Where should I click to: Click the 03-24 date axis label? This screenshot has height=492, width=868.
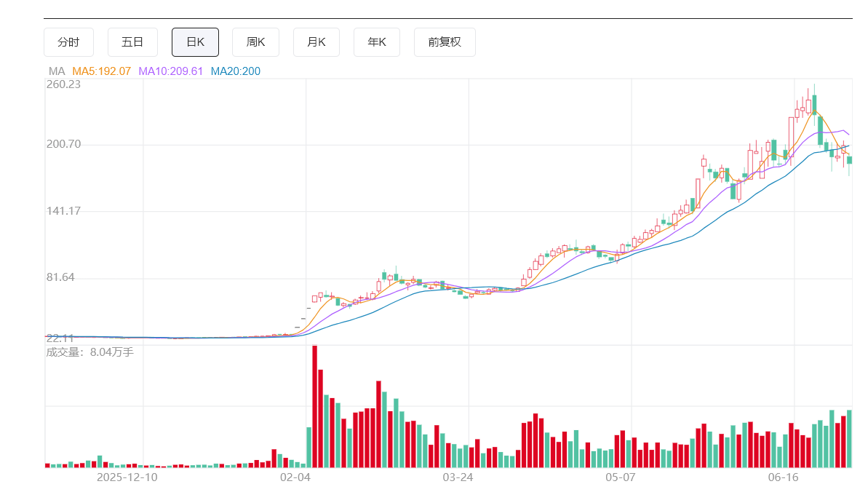[x=458, y=477]
